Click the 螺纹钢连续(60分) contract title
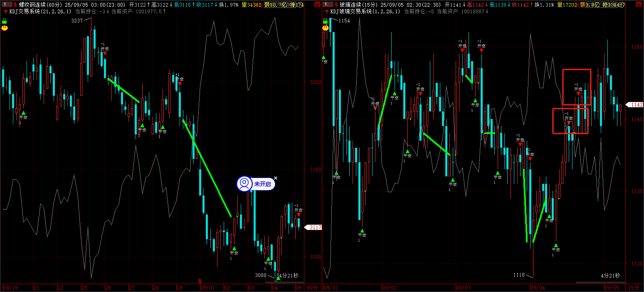 tap(41, 5)
